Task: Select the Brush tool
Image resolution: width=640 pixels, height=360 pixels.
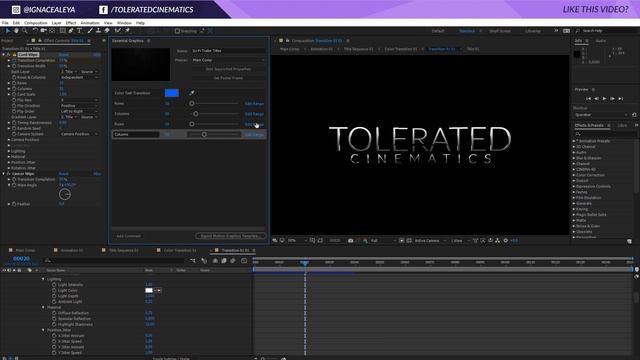Action: tap(90, 31)
